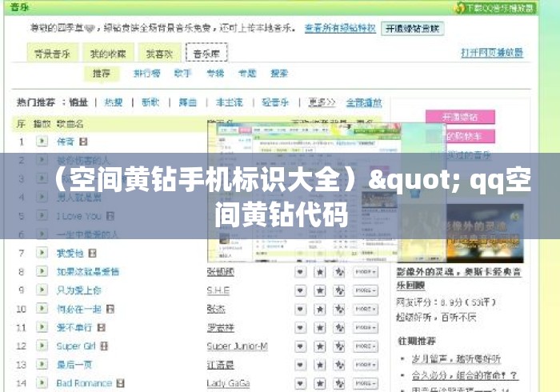This screenshot has width=560, height=392.
Task: Open MORE dropdown for Bad Romance
Action: tap(365, 383)
